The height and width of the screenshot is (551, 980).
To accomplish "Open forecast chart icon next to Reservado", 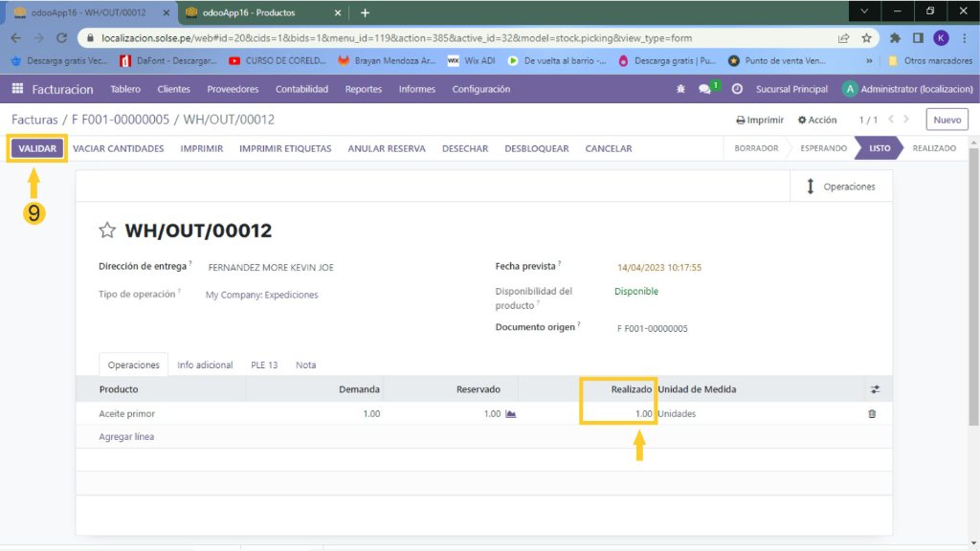I will [x=511, y=414].
